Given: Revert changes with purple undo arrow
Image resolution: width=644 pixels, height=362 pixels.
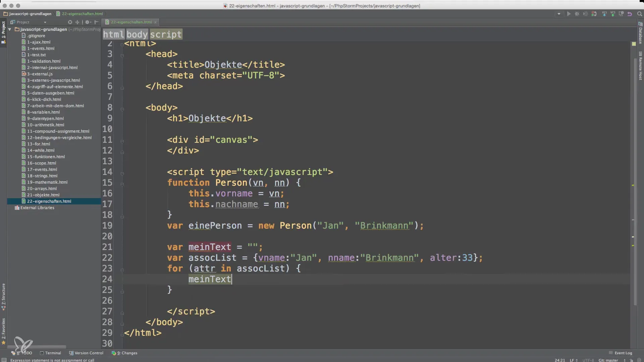Looking at the screenshot, I should (x=630, y=14).
